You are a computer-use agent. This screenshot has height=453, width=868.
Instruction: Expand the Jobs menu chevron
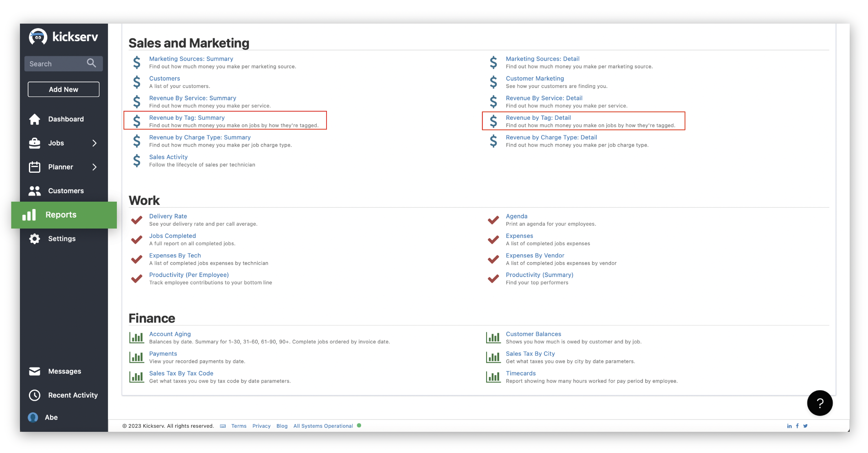pyautogui.click(x=94, y=143)
